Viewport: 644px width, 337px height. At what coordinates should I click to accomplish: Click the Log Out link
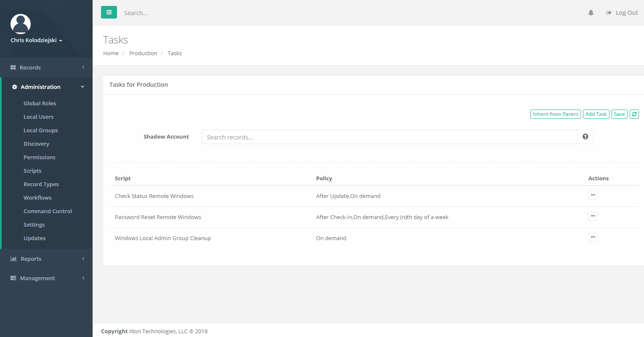(x=622, y=13)
